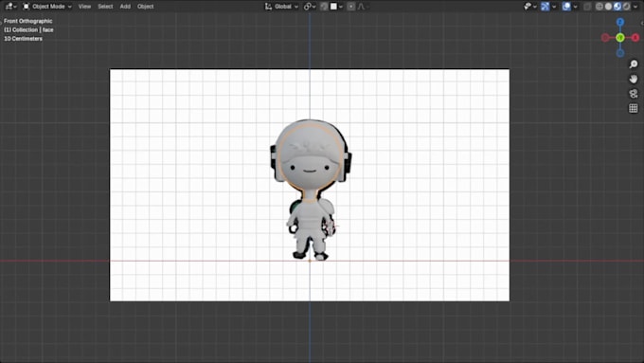Viewport: 644px width, 363px height.
Task: Toggle viewport gizmos display
Action: tap(545, 7)
